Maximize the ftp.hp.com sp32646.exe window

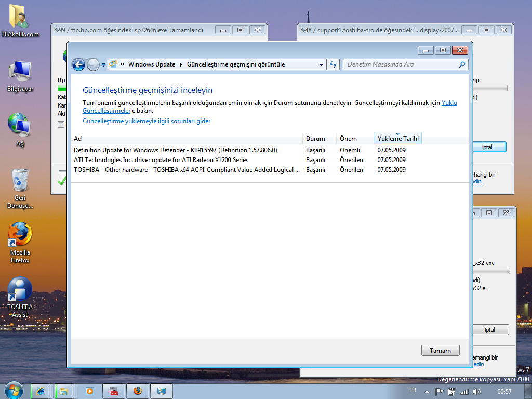pyautogui.click(x=240, y=30)
